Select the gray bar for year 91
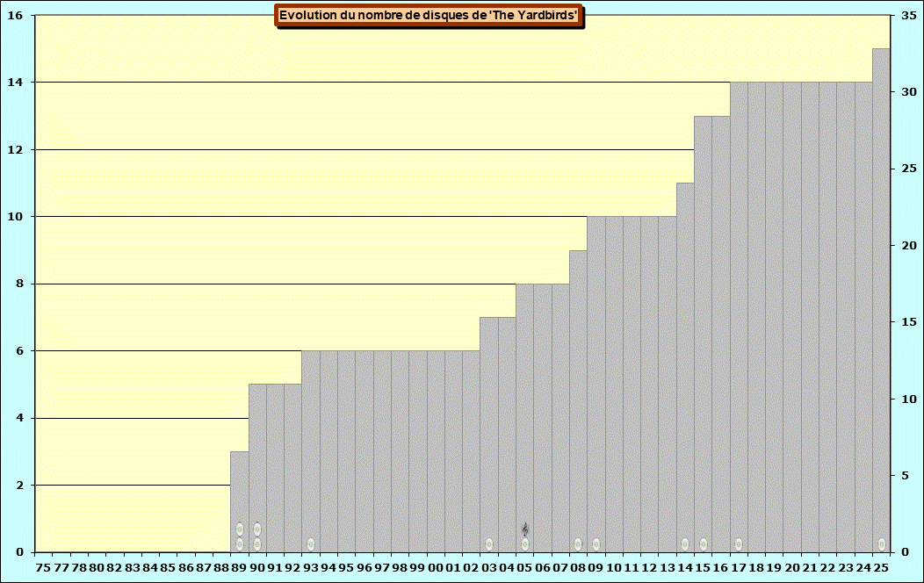 (275, 468)
